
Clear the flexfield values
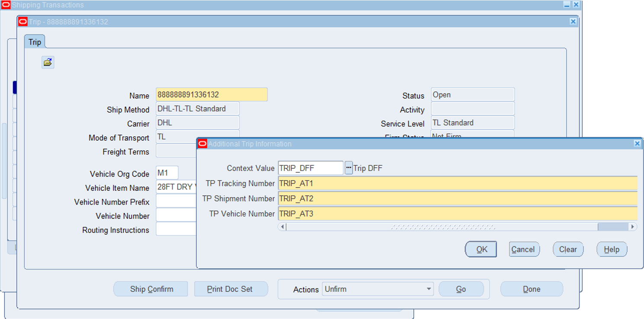(x=568, y=249)
